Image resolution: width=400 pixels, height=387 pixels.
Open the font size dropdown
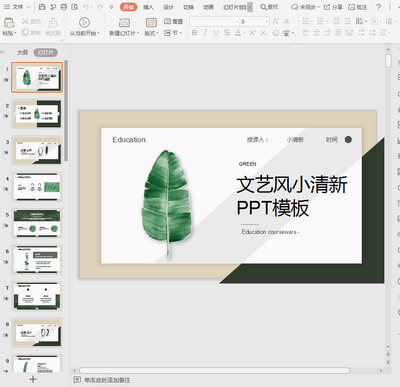point(267,21)
